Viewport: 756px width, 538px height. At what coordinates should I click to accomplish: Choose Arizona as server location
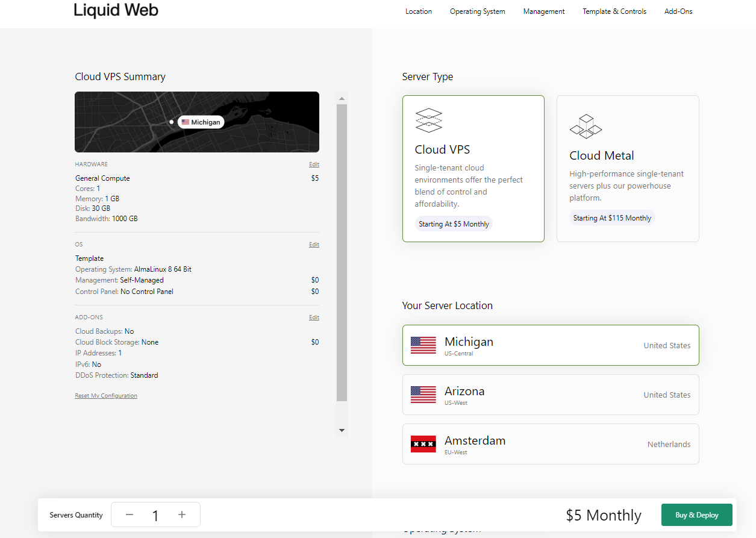550,395
